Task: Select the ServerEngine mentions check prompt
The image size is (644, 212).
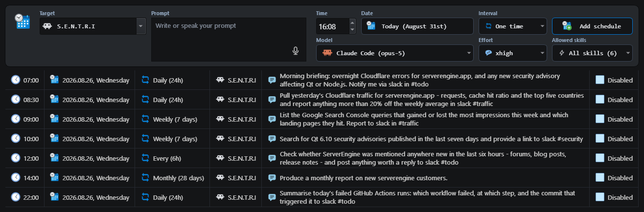Action: click(x=423, y=158)
